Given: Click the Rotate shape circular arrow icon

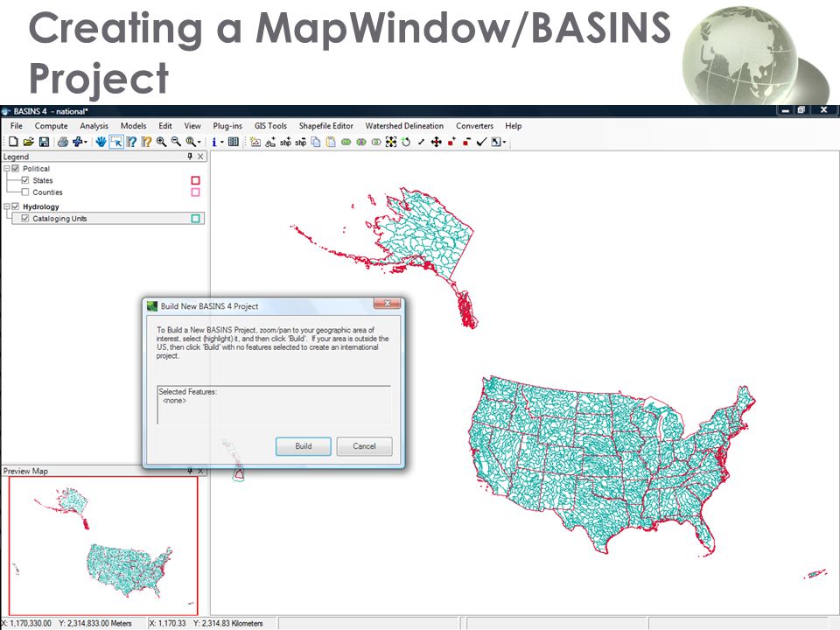Looking at the screenshot, I should pyautogui.click(x=406, y=142).
